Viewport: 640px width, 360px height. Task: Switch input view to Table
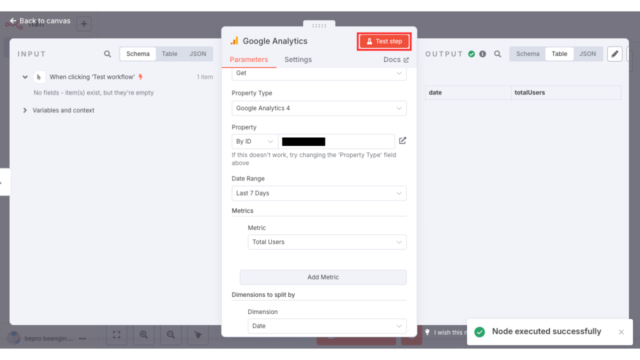pos(169,54)
